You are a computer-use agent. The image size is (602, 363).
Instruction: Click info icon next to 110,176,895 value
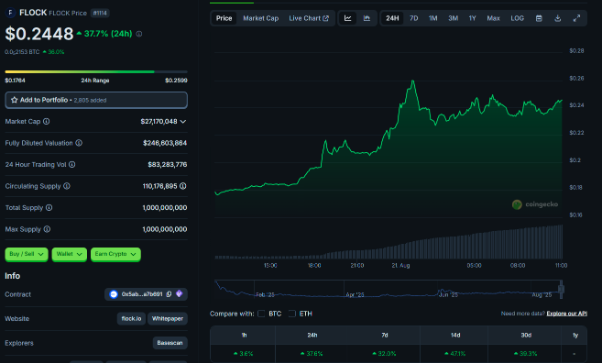tap(183, 186)
